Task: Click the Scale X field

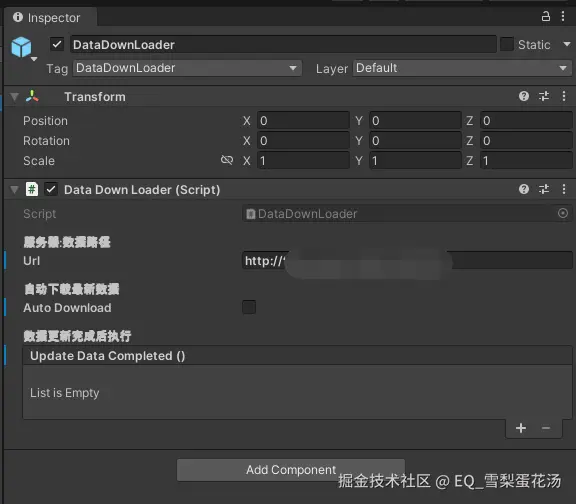Action: coord(303,161)
